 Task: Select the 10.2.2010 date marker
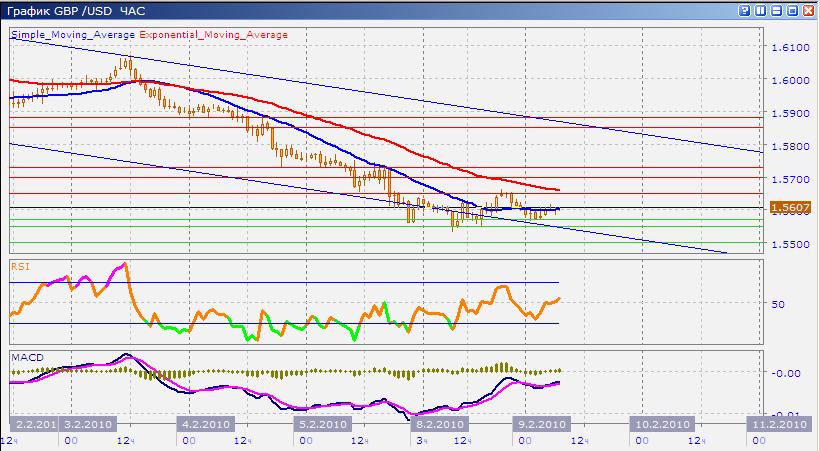660,424
